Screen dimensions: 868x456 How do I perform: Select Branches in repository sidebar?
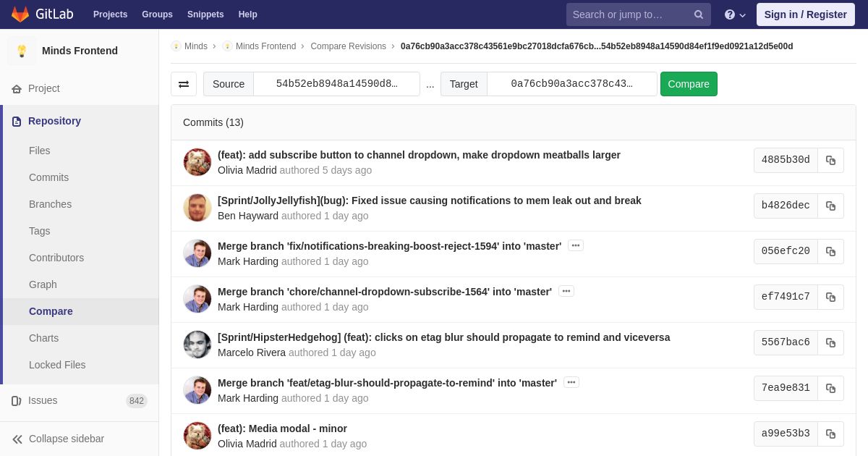click(x=50, y=204)
